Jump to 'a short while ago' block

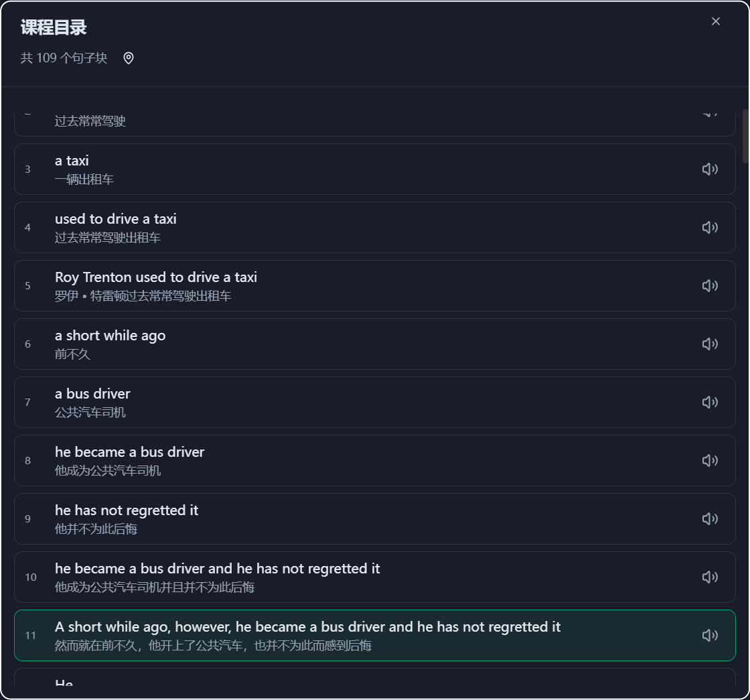pos(335,344)
